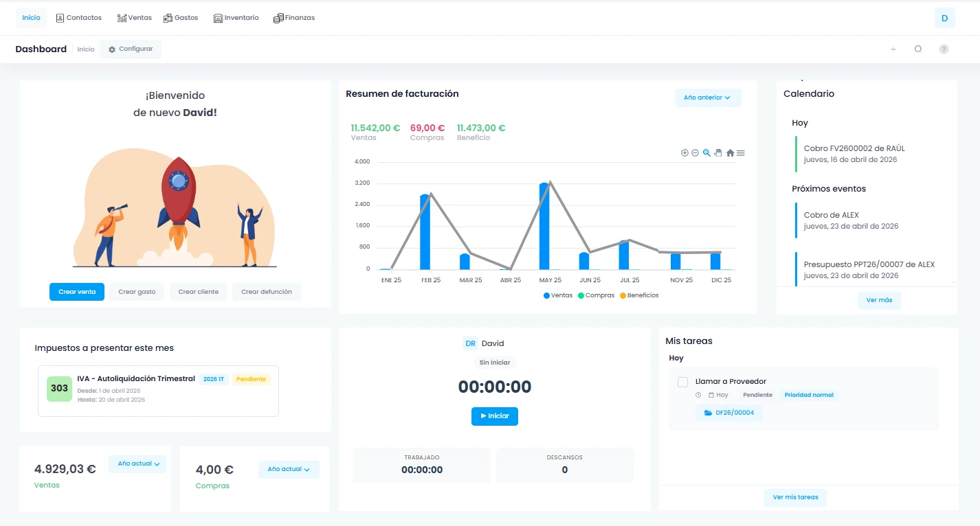
Task: Toggle Compras series in chart legend
Action: pyautogui.click(x=596, y=295)
